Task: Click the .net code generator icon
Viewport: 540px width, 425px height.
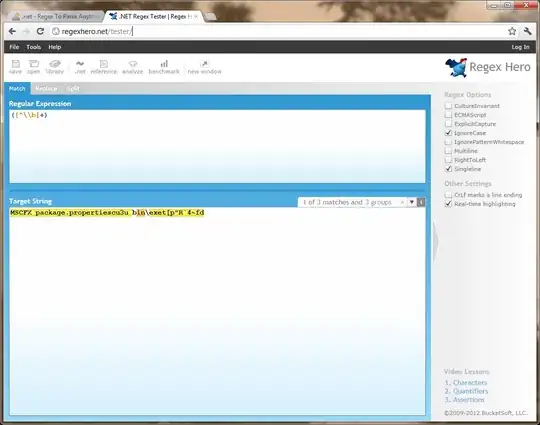Action: pyautogui.click(x=80, y=67)
